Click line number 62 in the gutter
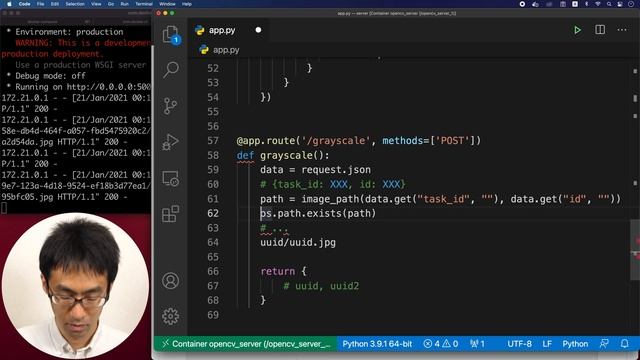 click(x=213, y=213)
